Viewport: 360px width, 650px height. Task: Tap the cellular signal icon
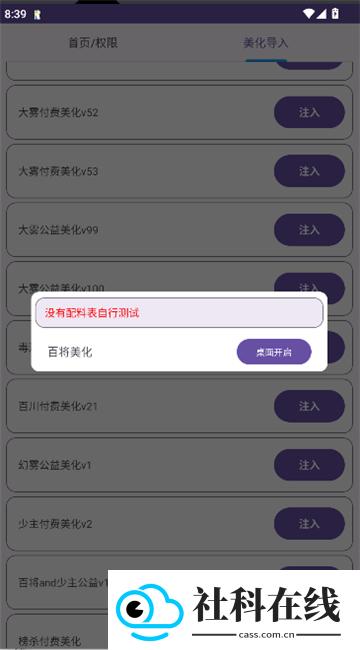click(x=321, y=14)
